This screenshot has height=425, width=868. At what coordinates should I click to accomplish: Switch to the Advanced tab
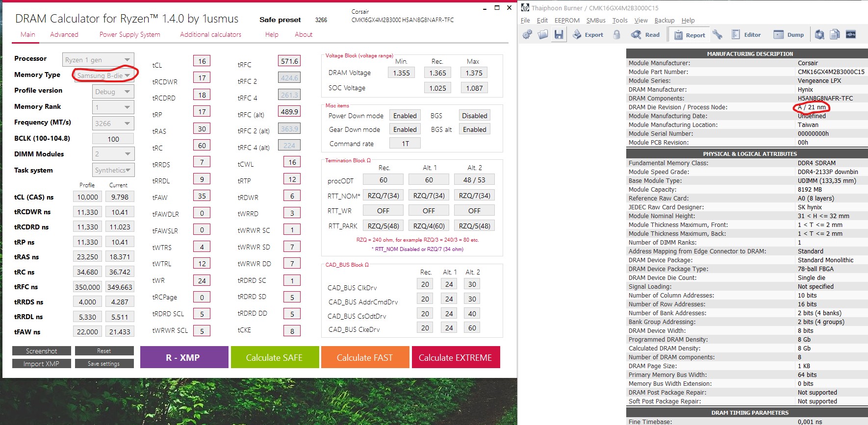[64, 34]
